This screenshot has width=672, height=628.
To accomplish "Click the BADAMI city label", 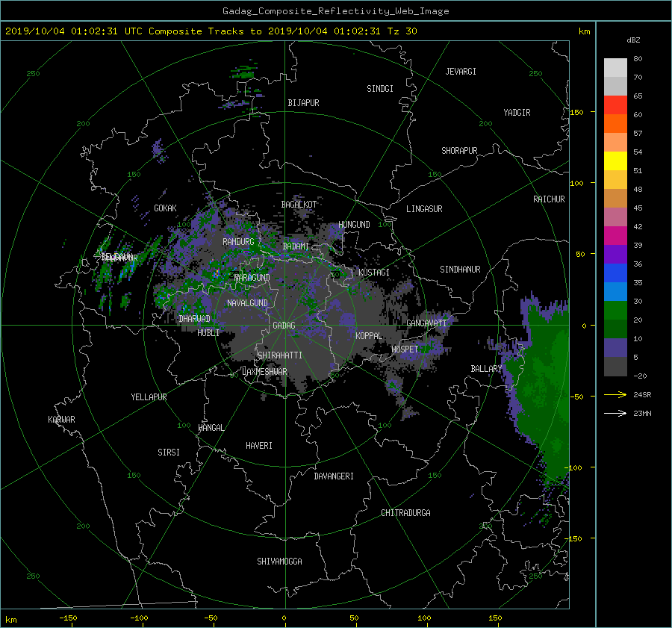I will click(296, 246).
